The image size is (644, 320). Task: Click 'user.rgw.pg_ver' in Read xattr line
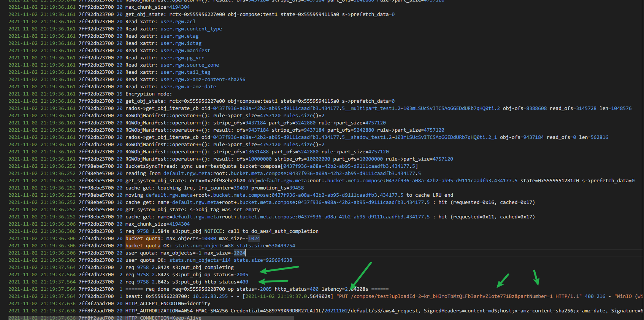pyautogui.click(x=182, y=58)
